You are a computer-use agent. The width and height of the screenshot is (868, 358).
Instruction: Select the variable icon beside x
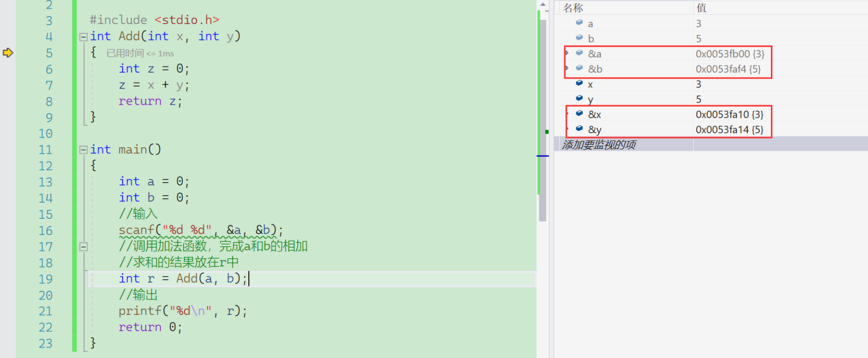[579, 83]
